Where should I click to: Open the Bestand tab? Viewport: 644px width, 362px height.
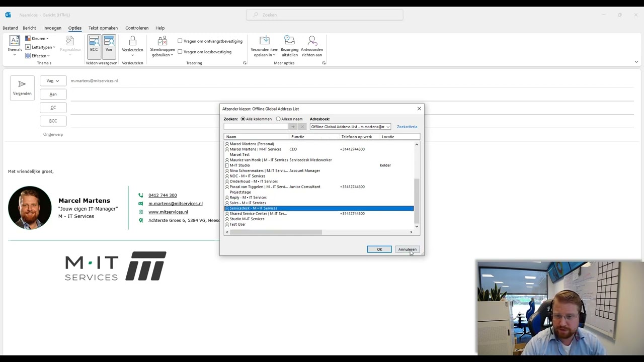[10, 28]
